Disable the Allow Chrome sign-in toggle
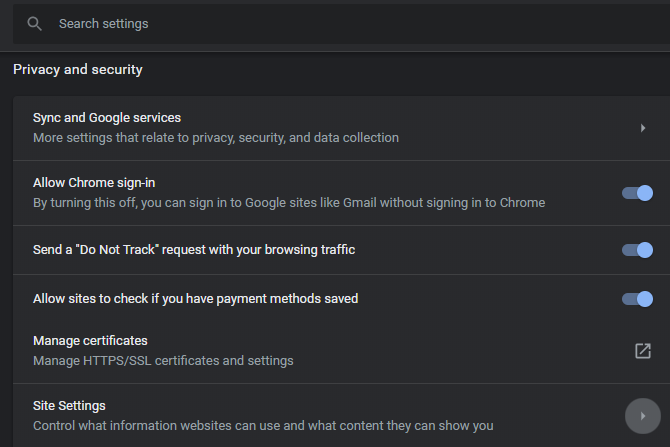 pos(637,193)
